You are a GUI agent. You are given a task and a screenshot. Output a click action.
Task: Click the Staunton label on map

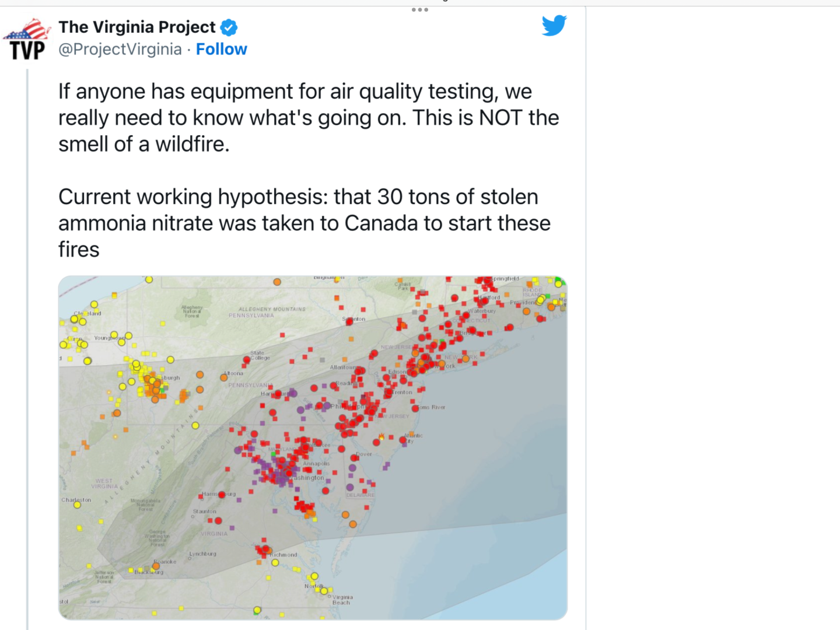point(205,511)
